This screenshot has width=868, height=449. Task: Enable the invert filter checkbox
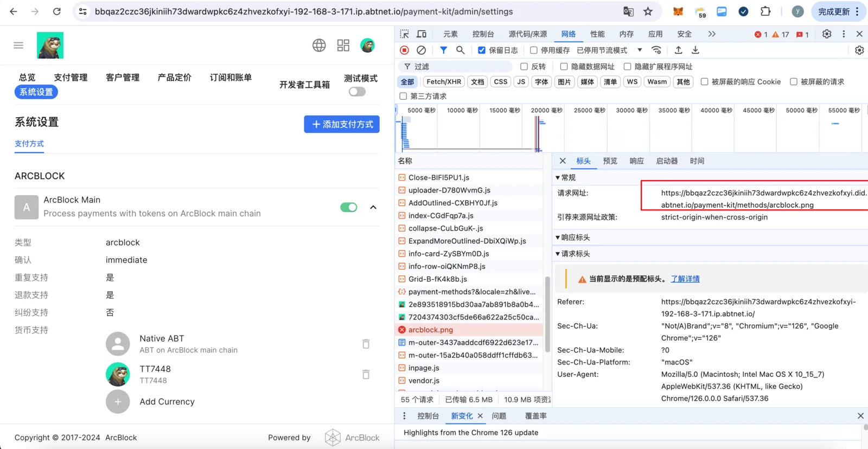[524, 67]
